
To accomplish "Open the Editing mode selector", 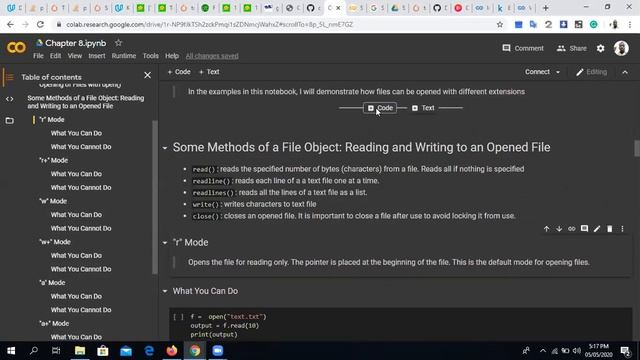I will pos(591,72).
